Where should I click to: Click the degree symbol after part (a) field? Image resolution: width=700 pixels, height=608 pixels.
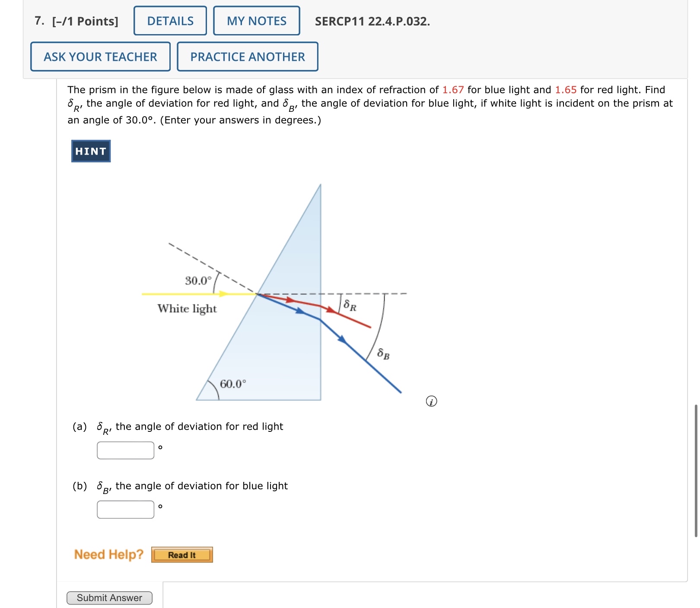[x=161, y=448]
